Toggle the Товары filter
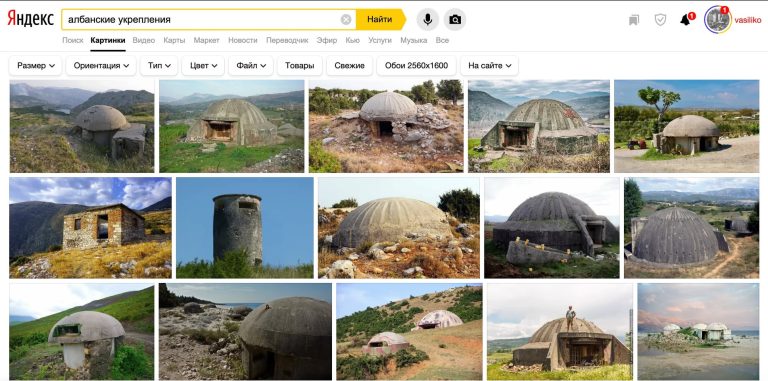This screenshot has width=768, height=381. (x=300, y=66)
